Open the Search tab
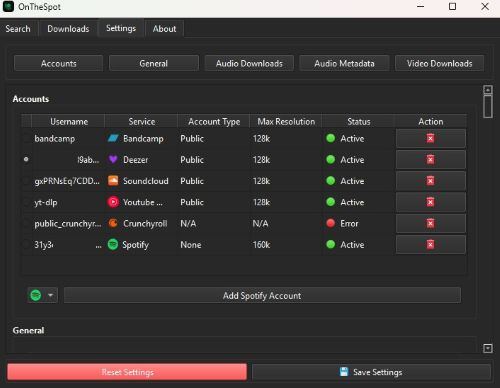Image resolution: width=500 pixels, height=388 pixels. tap(18, 29)
